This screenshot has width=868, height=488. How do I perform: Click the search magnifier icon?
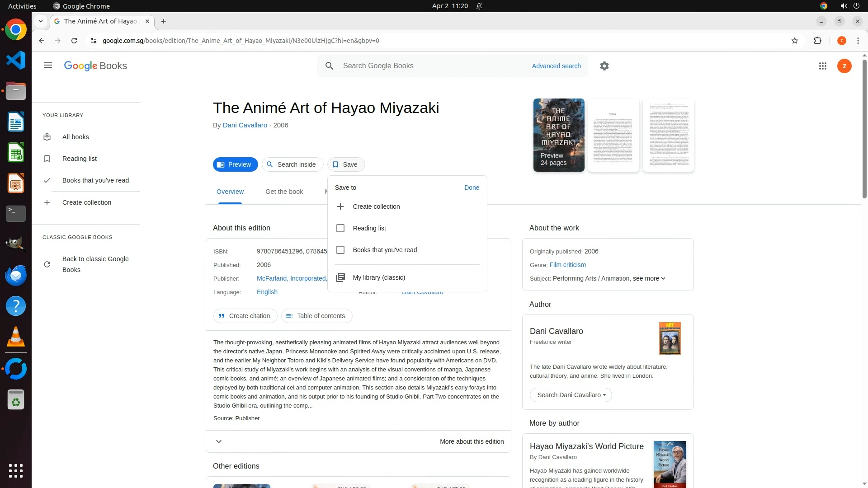330,66
